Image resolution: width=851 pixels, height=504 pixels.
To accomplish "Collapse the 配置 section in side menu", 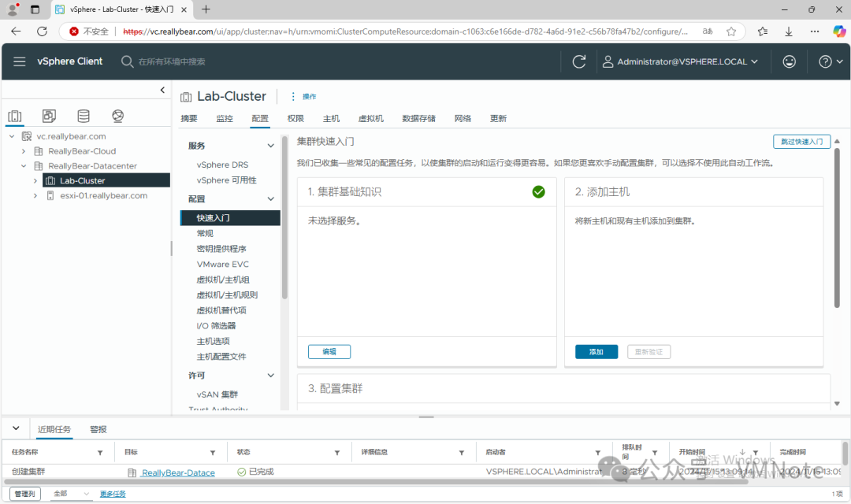I will [x=270, y=199].
